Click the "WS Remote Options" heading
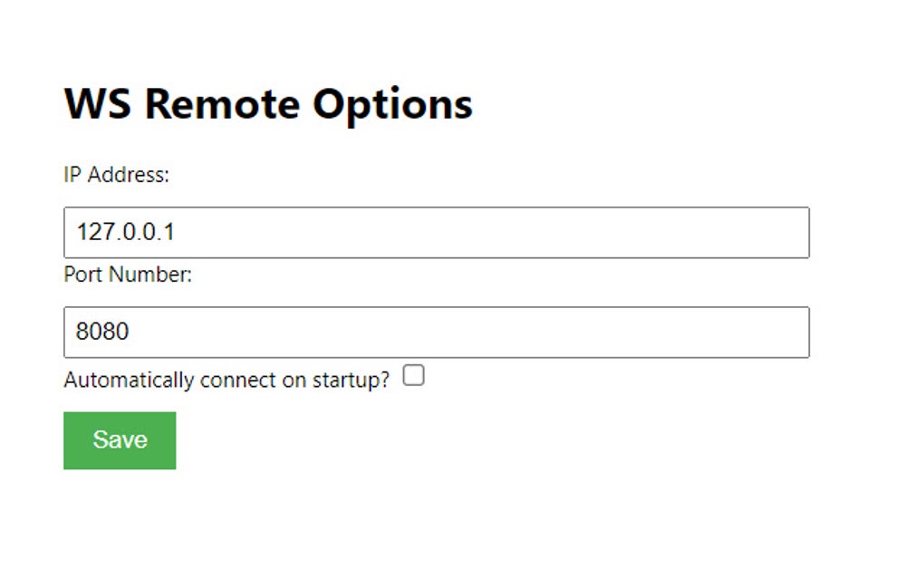The width and height of the screenshot is (924, 578). click(268, 103)
